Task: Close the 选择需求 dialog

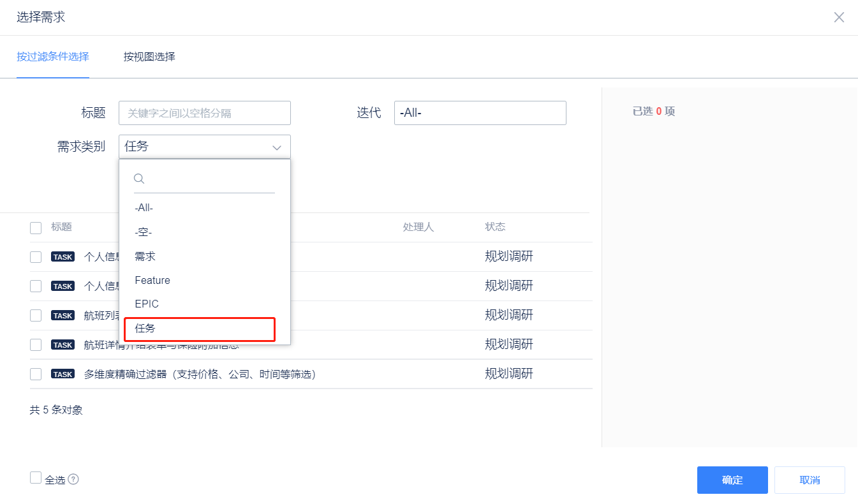Action: 839,17
